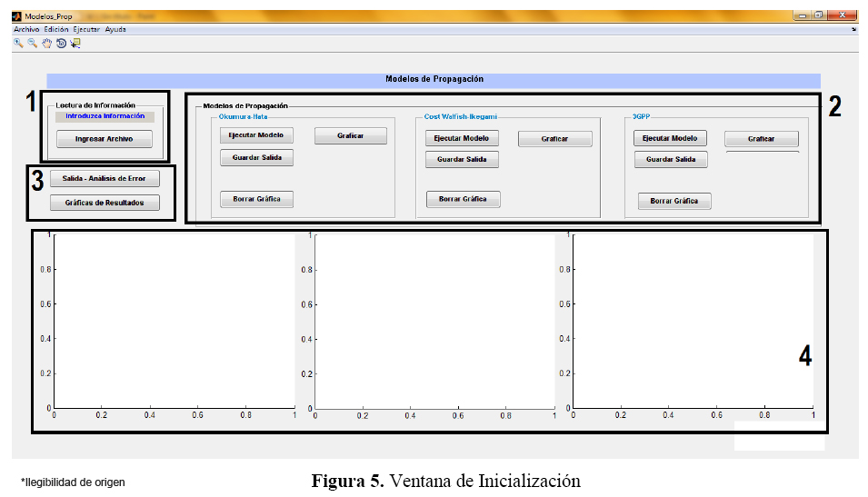Run Ejecutar Modelo in 3GPP panel
868x497 pixels.
click(670, 138)
